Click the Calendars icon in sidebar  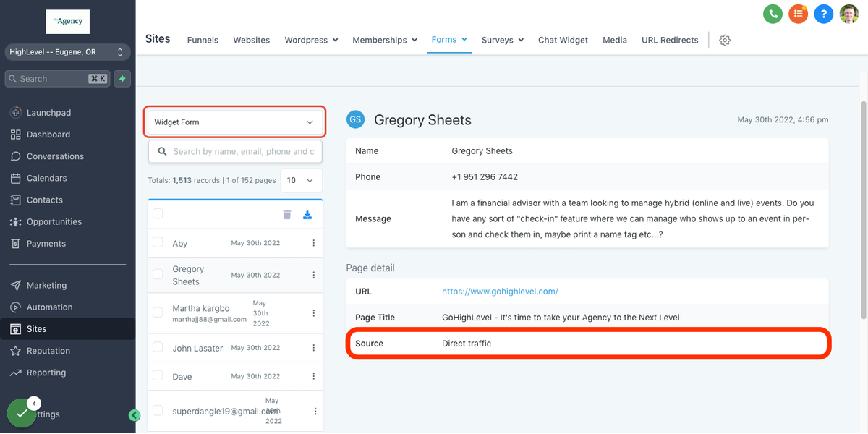[x=16, y=178]
